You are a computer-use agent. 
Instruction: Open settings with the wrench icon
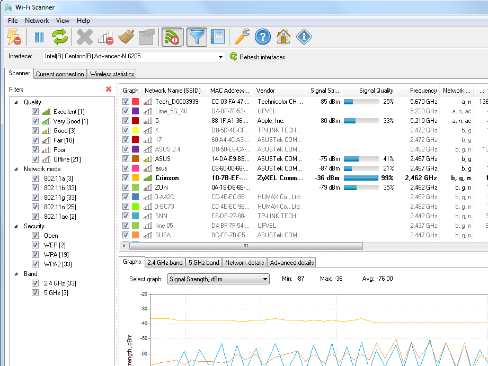click(x=242, y=37)
